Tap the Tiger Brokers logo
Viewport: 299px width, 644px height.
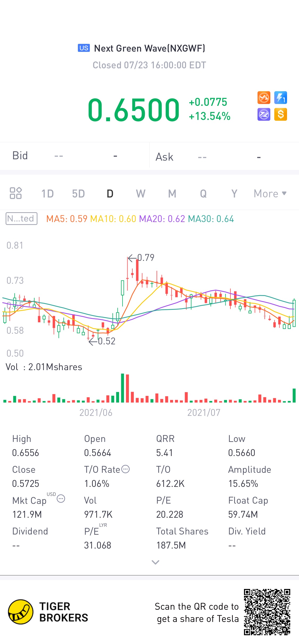pos(48,612)
